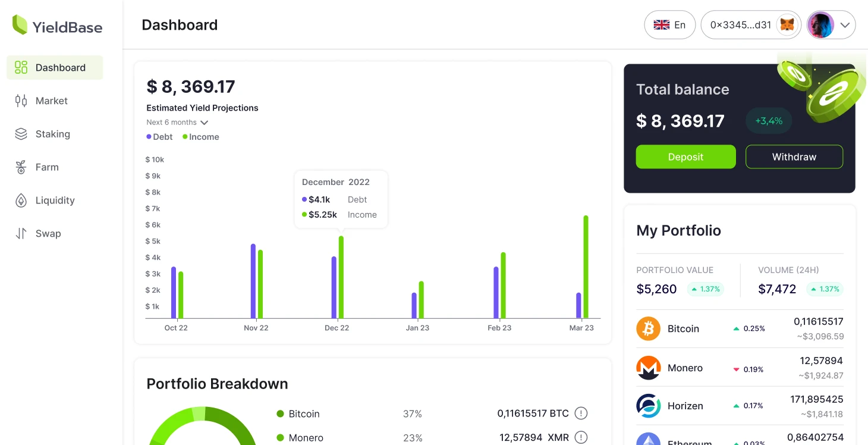Open the profile menu via the avatar chevron

pyautogui.click(x=845, y=25)
